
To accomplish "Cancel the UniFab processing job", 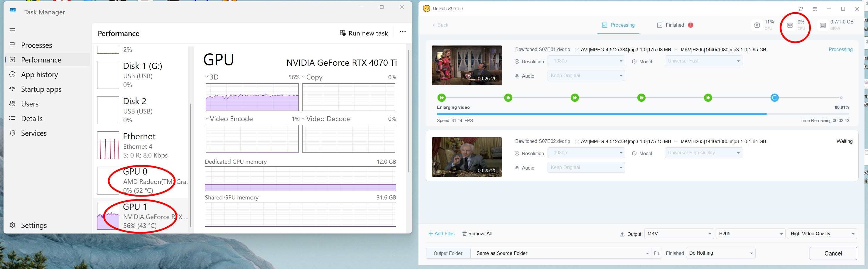I will [833, 253].
